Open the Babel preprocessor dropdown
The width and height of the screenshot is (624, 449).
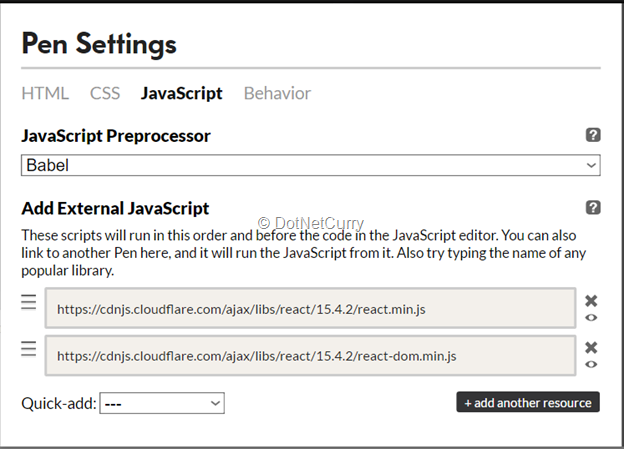click(310, 165)
